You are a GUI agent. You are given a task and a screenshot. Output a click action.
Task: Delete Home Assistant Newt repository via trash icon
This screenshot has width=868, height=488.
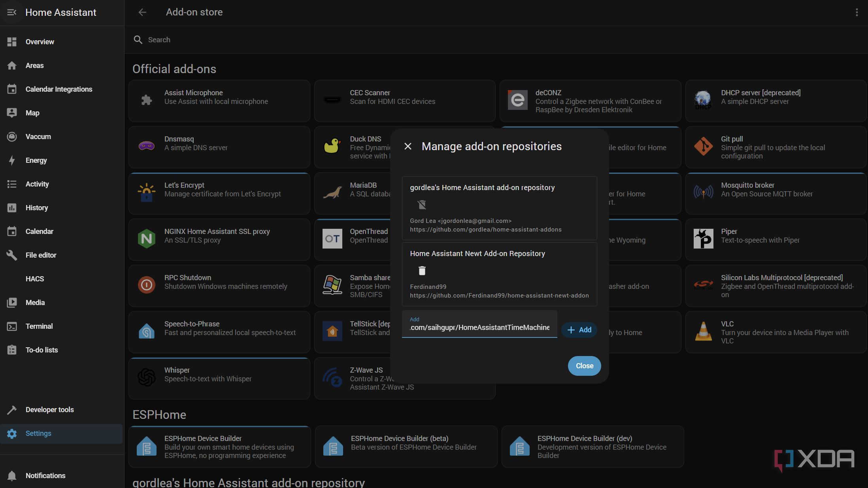point(422,271)
